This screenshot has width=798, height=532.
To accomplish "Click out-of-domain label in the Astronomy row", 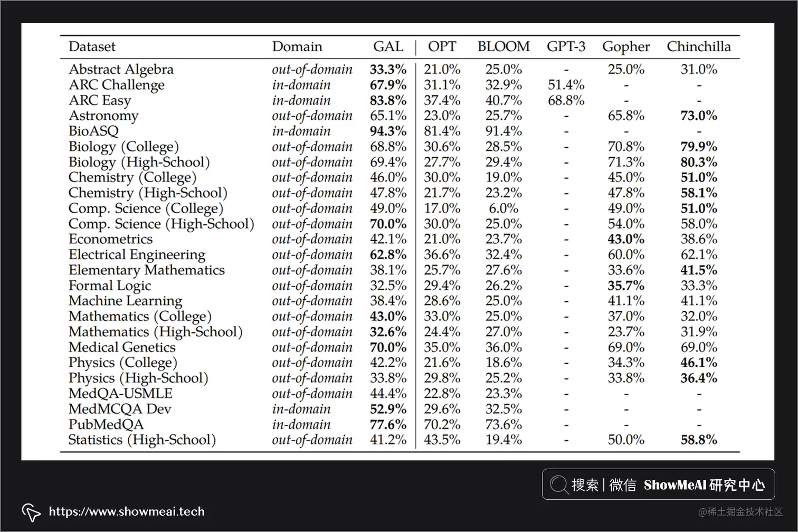I will [312, 116].
